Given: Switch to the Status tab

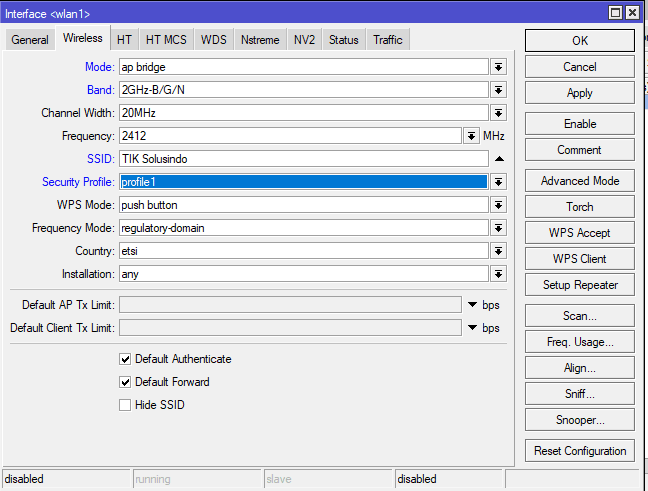Looking at the screenshot, I should point(343,40).
